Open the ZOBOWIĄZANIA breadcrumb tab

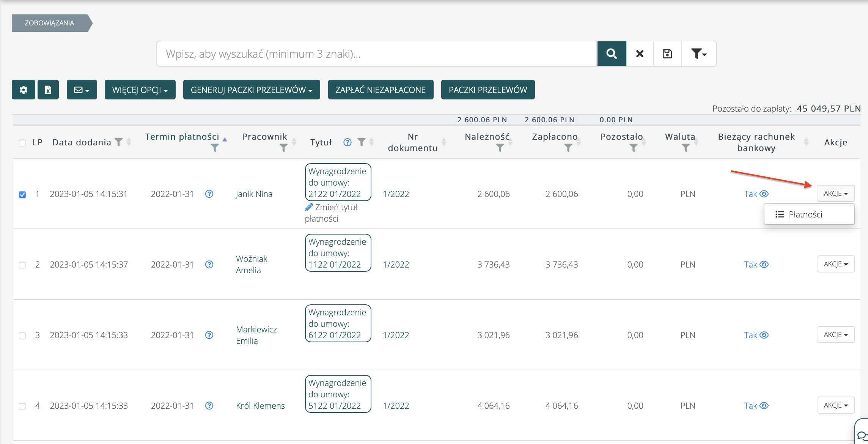(x=50, y=23)
